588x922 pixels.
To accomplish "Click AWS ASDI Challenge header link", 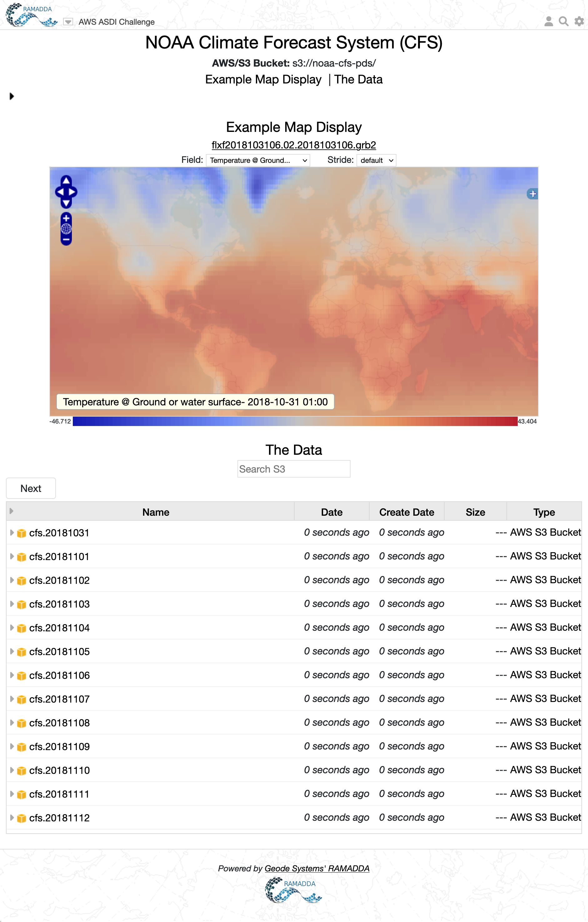I will tap(116, 22).
